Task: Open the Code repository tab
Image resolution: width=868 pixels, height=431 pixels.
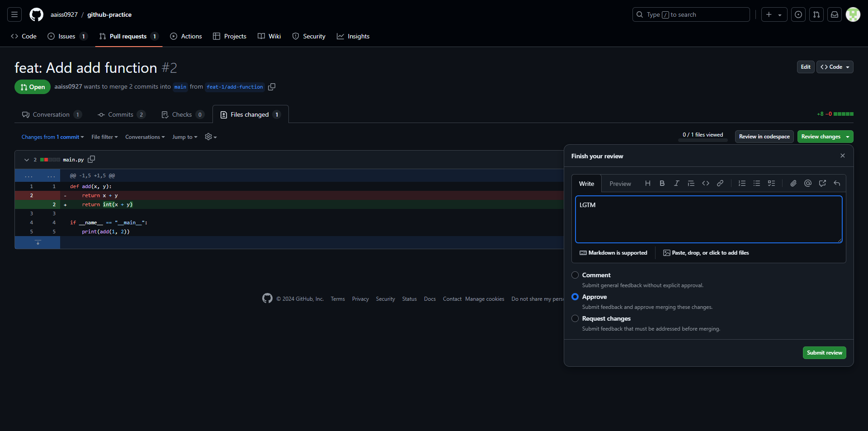Action: pos(24,36)
